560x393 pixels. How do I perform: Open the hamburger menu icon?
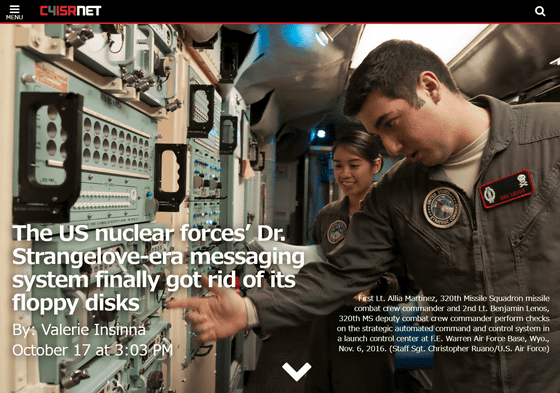click(14, 9)
